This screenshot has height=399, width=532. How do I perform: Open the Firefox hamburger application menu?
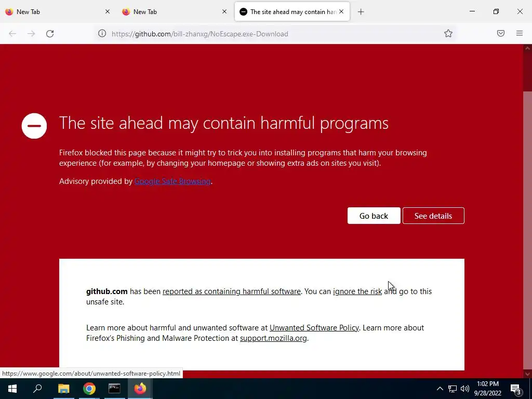point(519,33)
